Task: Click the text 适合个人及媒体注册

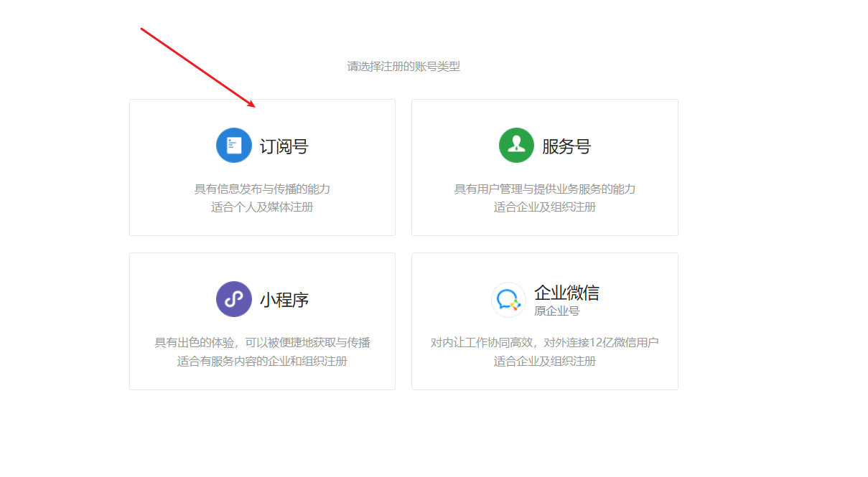Action: point(262,207)
